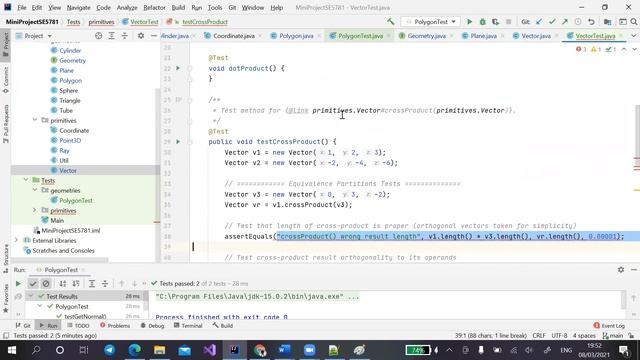Collapse the primitives package folder
The height and width of the screenshot is (360, 640).
point(35,120)
